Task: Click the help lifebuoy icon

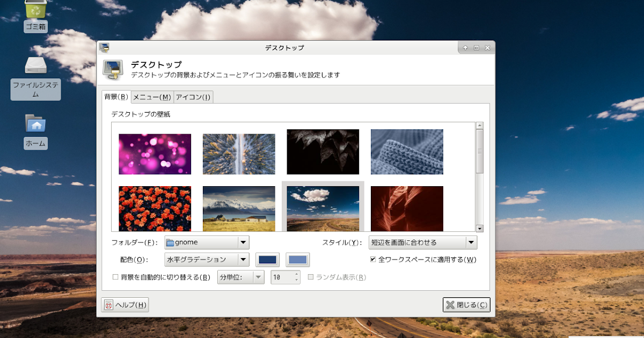Action: [109, 305]
